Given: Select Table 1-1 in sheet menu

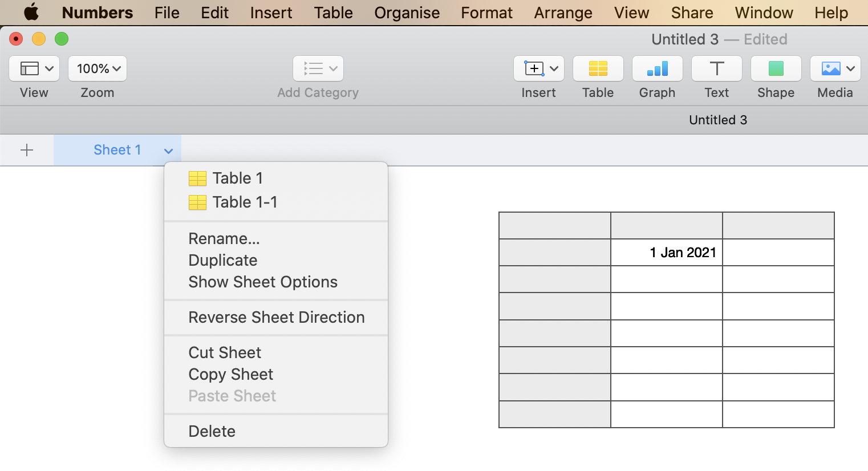Looking at the screenshot, I should (x=244, y=202).
